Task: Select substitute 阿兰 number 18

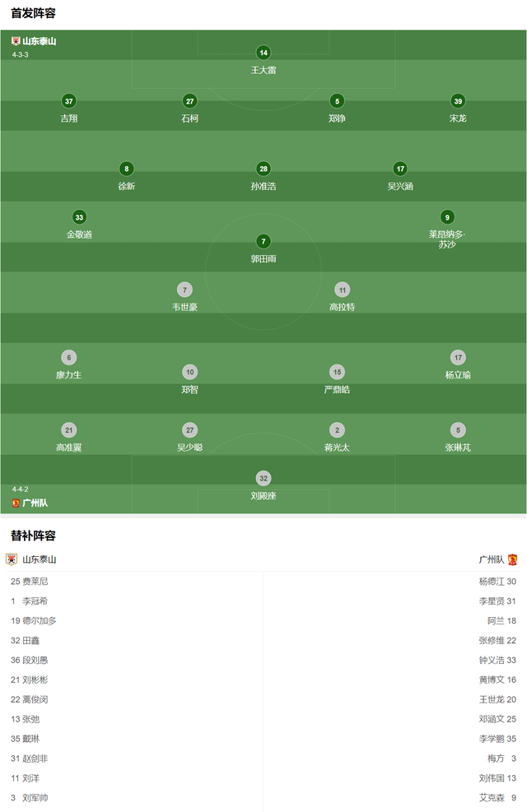Action: pyautogui.click(x=501, y=621)
